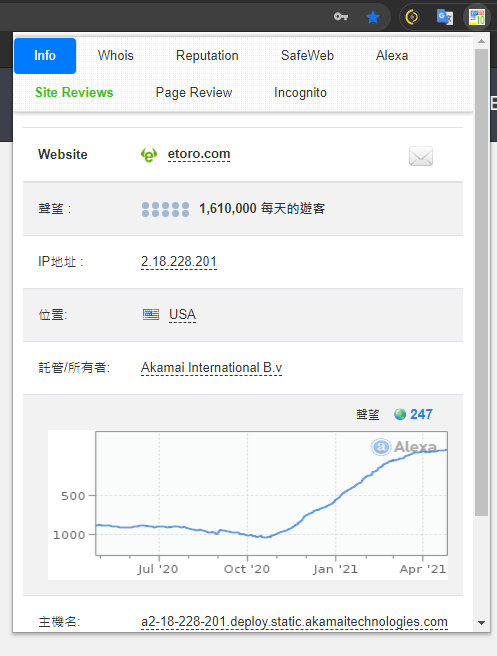Viewport: 497px width, 656px height.
Task: Click the blue bookmark star icon
Action: [373, 17]
